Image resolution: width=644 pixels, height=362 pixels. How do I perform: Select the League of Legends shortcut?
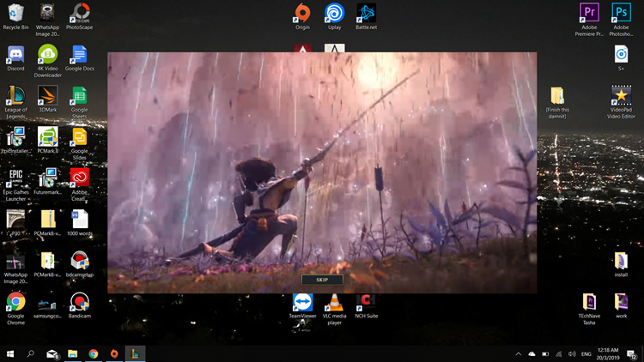[x=15, y=102]
